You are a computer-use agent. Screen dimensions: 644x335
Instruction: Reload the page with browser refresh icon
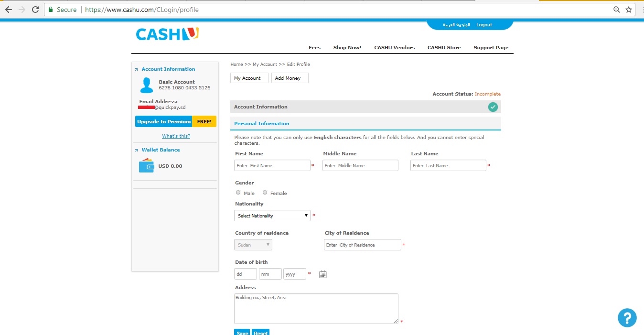click(35, 10)
